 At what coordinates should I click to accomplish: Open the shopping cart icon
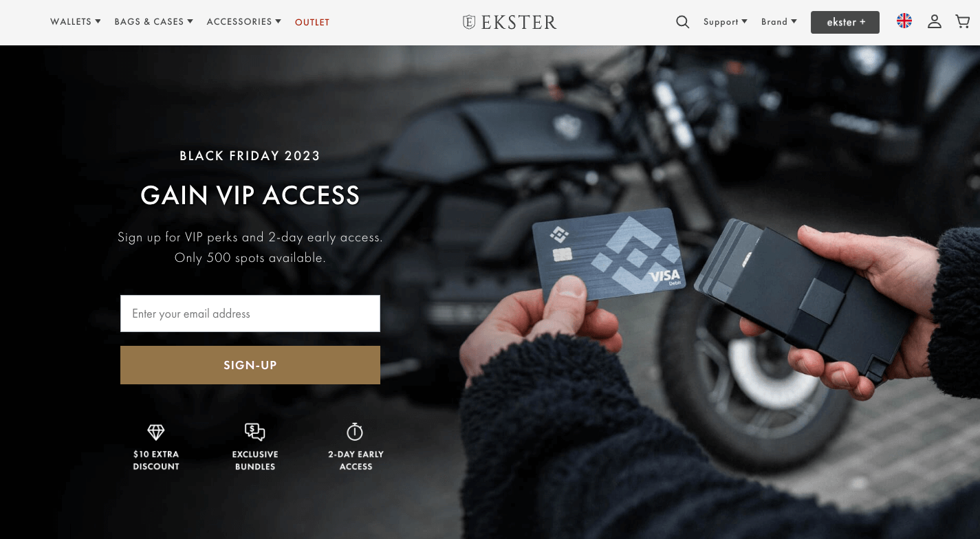963,22
